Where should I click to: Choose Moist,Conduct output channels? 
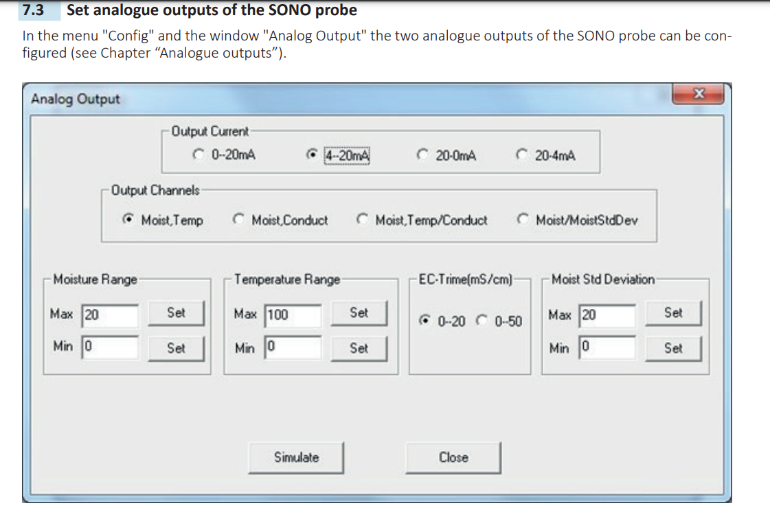[x=238, y=220]
